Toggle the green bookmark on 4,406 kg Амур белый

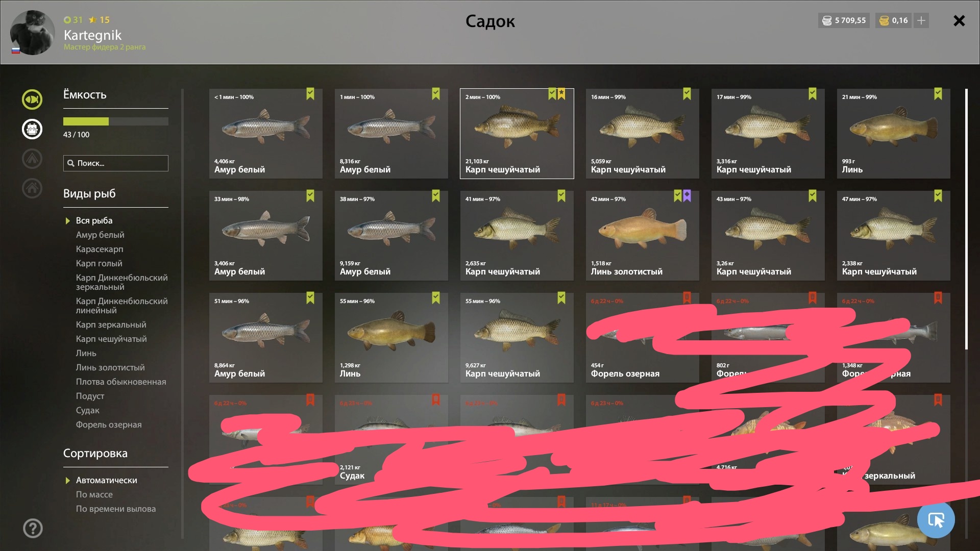310,94
